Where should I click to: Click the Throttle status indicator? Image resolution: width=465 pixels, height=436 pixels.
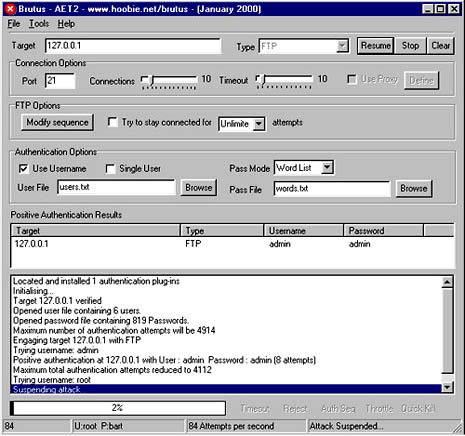379,408
